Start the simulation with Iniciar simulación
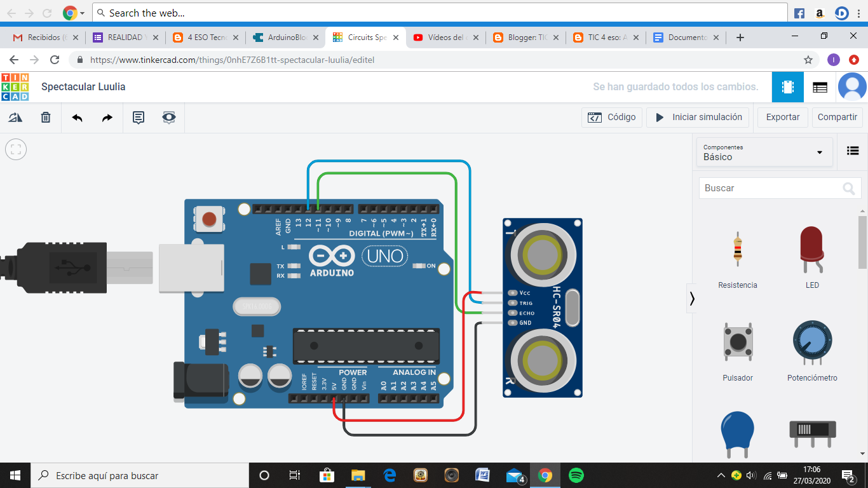 [x=698, y=118]
